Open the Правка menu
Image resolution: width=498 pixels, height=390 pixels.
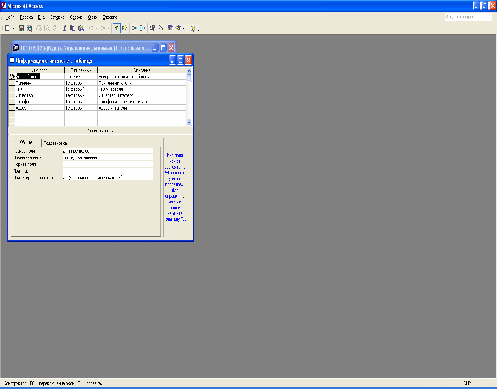pyautogui.click(x=26, y=17)
